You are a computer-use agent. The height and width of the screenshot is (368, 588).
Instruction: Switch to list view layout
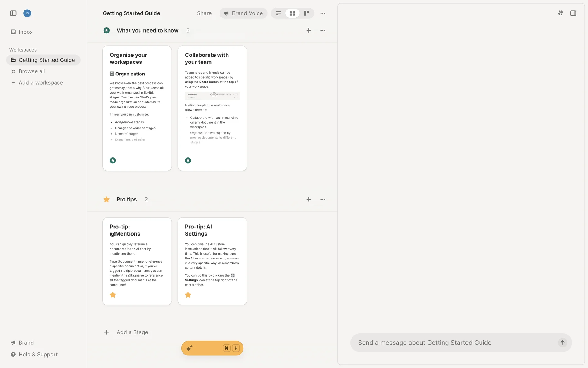pos(278,13)
